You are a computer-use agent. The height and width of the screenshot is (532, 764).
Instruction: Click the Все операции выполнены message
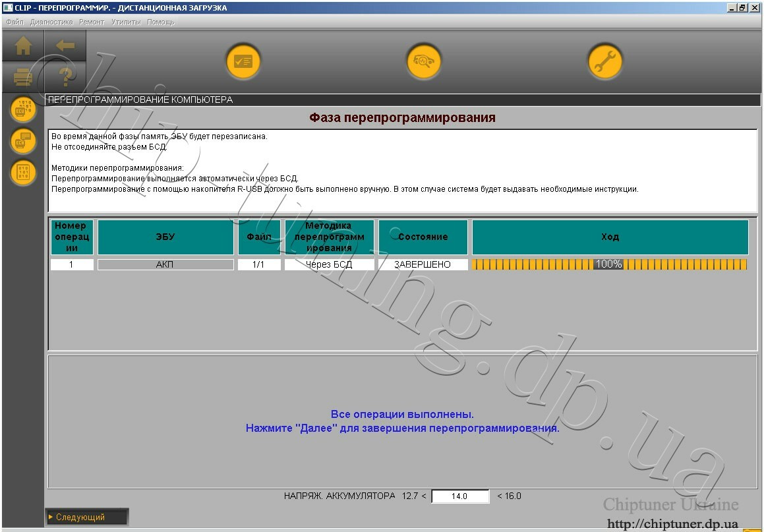coord(403,414)
